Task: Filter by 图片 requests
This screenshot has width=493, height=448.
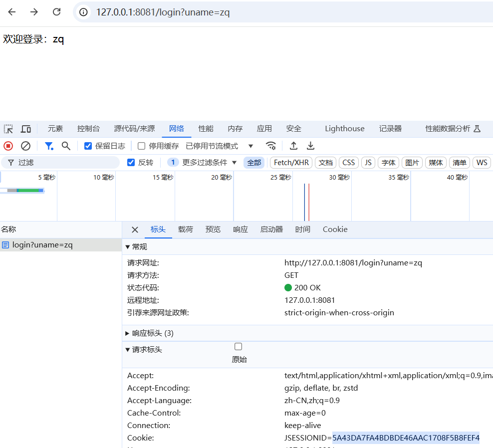Action: 412,163
